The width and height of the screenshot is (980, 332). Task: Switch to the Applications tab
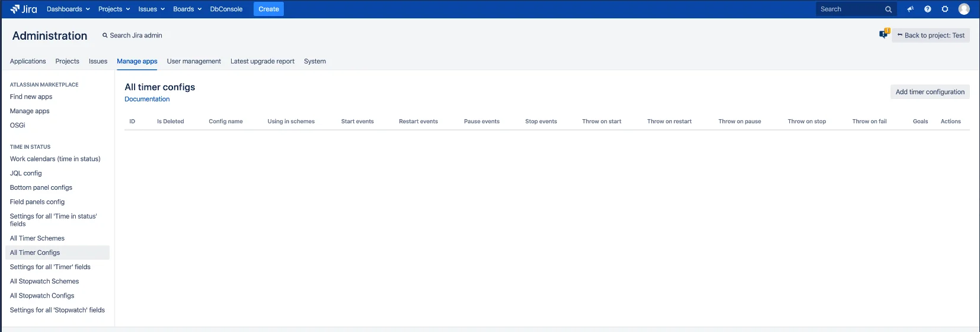[x=28, y=61]
